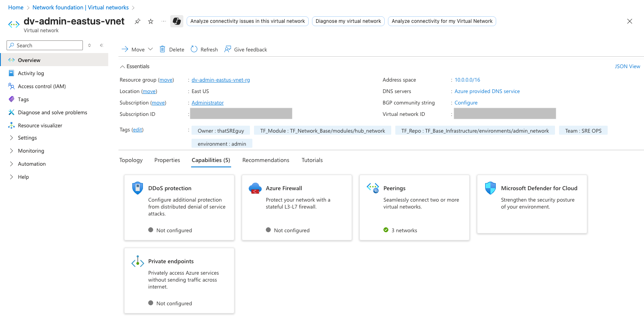Click the Microsoft Defender for Cloud shield icon

490,188
